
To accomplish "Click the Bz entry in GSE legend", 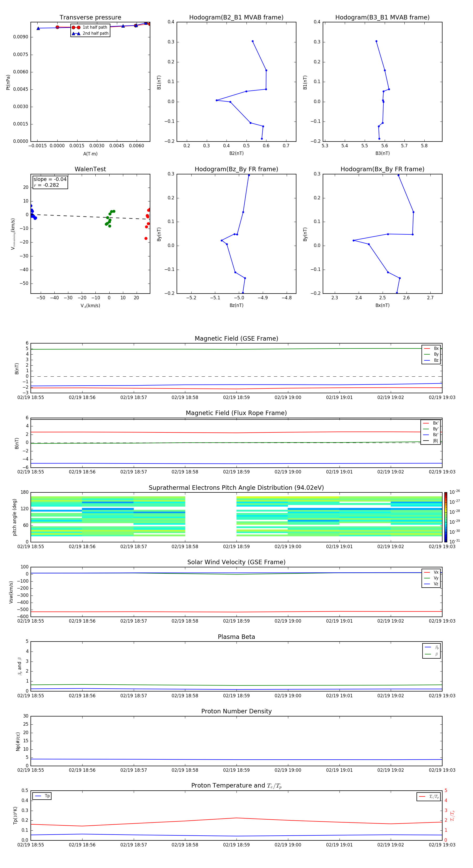I will pos(431,361).
